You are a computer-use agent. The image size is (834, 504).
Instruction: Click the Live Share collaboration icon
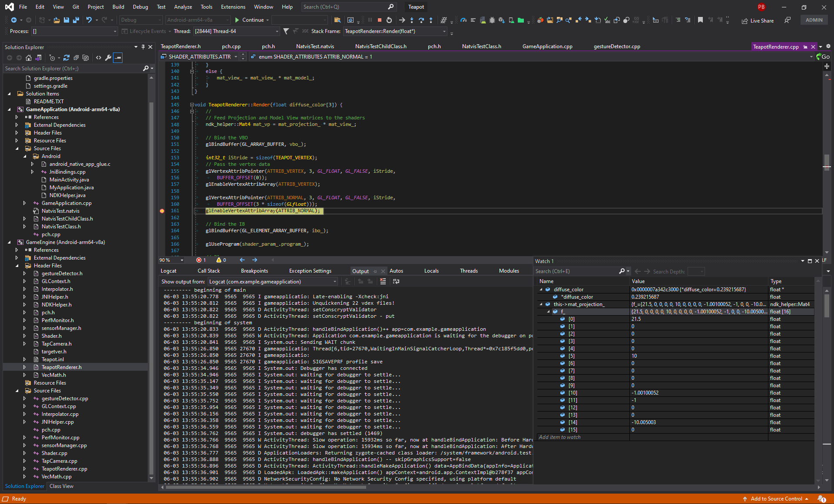[x=745, y=20]
